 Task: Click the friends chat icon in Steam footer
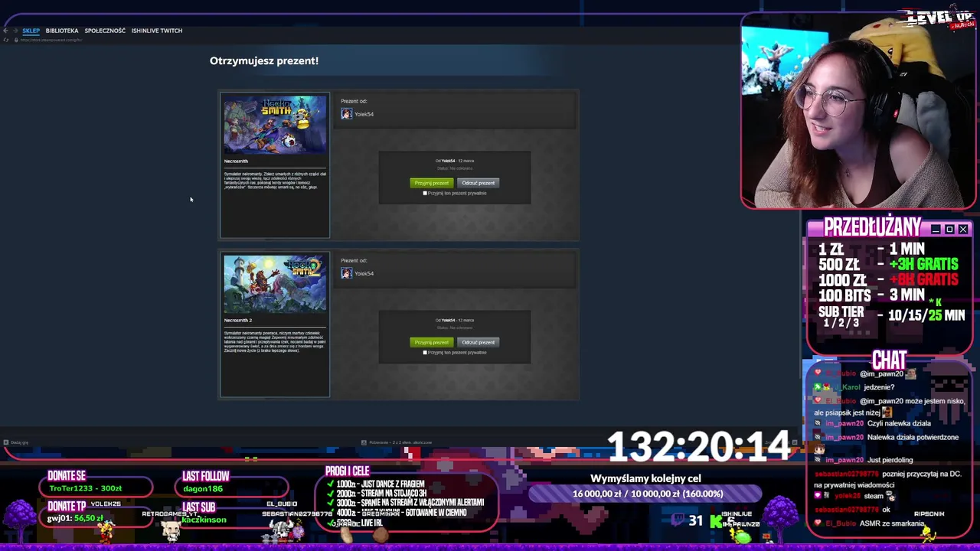794,442
